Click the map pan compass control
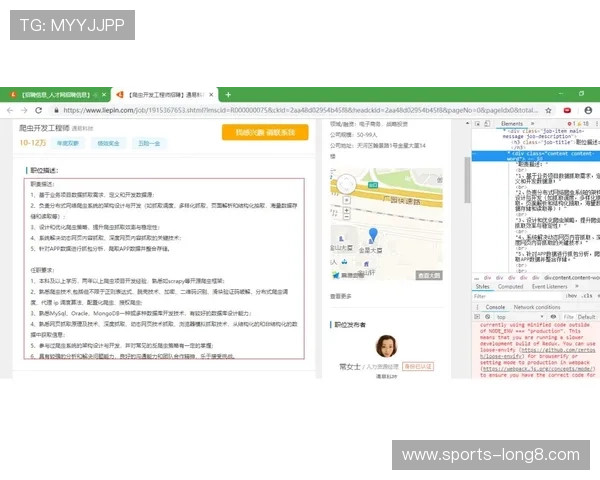 point(346,185)
